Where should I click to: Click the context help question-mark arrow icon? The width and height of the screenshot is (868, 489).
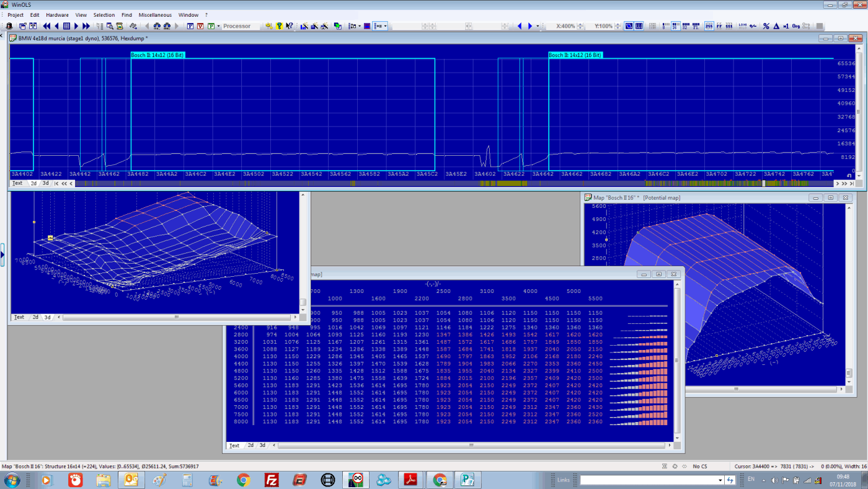(x=290, y=26)
